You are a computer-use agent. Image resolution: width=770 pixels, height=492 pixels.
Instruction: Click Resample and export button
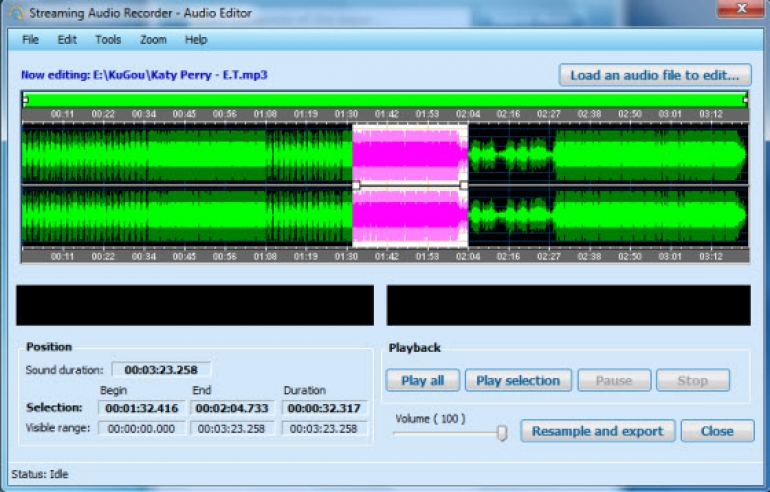[598, 431]
